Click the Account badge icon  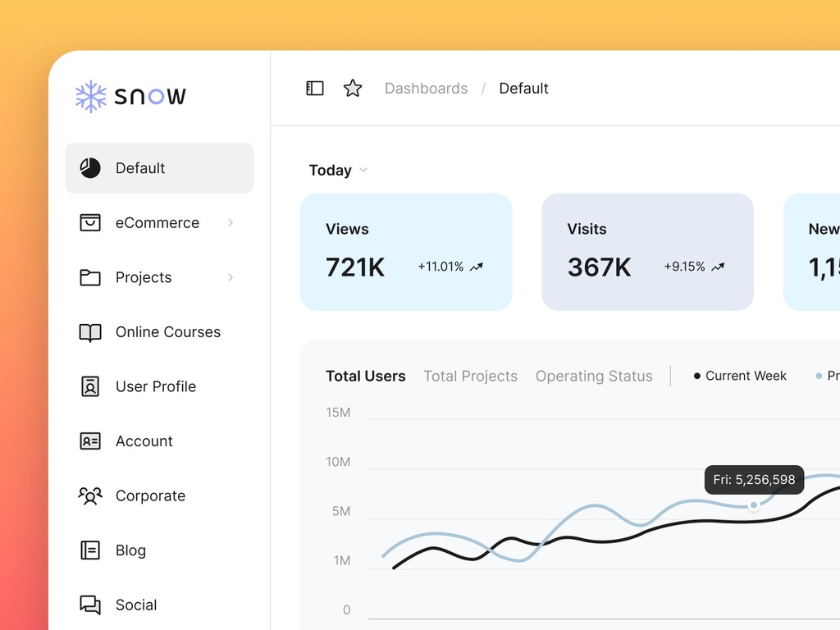(90, 441)
